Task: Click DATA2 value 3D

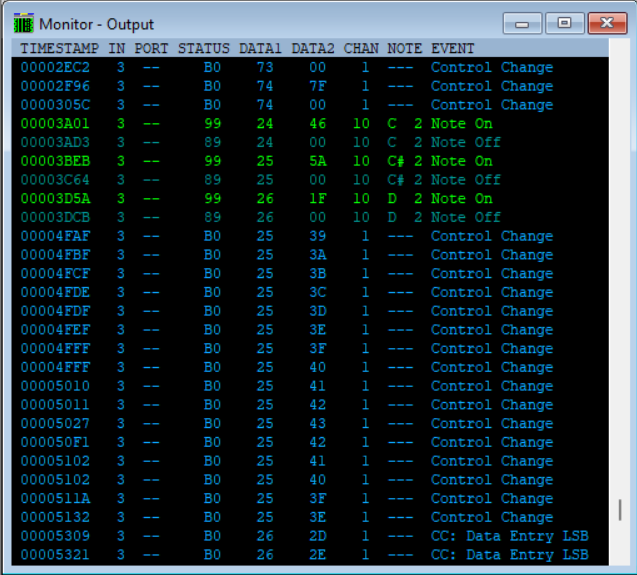Action: click(x=317, y=311)
